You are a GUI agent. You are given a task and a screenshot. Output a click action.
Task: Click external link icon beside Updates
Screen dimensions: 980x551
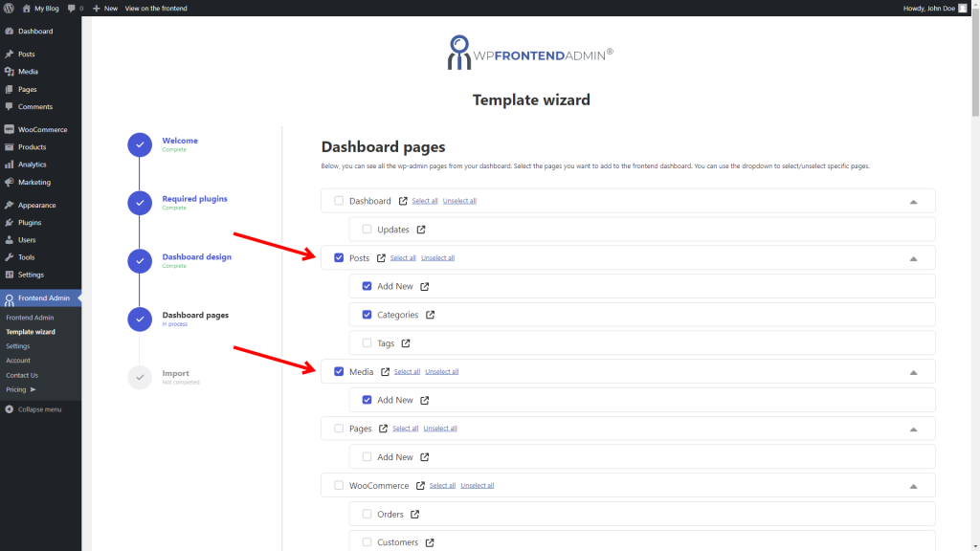pos(421,230)
